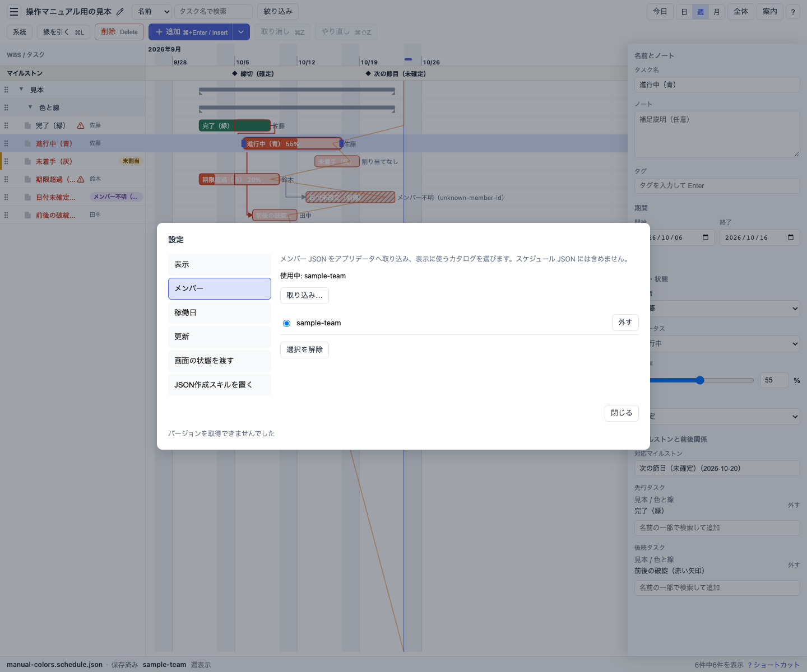Collapse the 色と線 tree group
807x672 pixels.
30,107
